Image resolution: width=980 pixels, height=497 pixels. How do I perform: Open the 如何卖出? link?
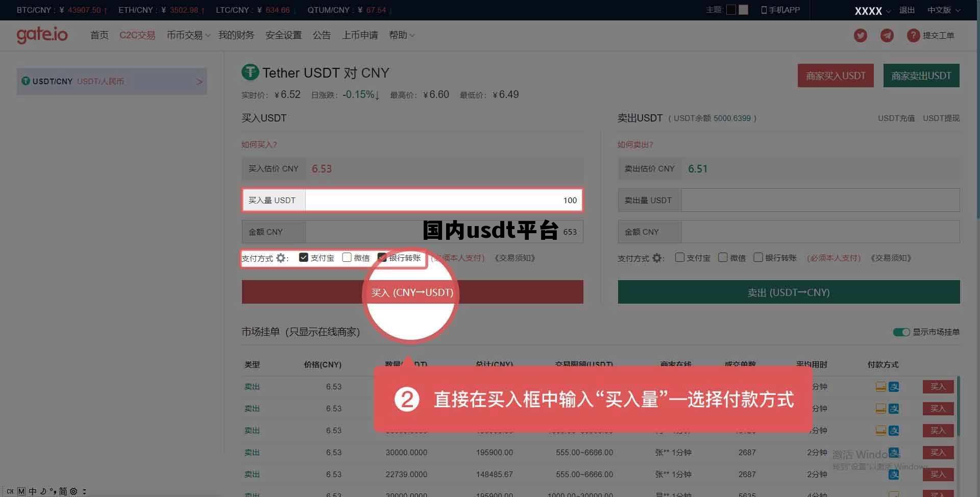(x=635, y=144)
